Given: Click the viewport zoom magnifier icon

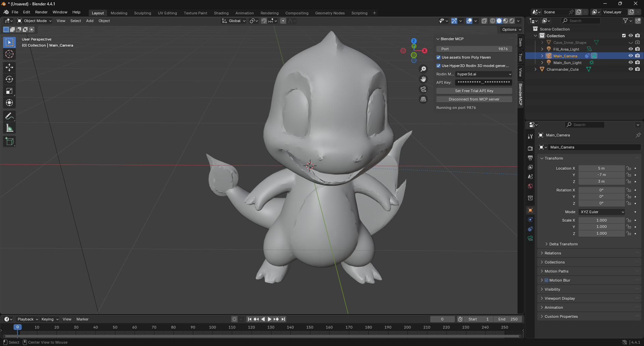Looking at the screenshot, I should click(423, 69).
